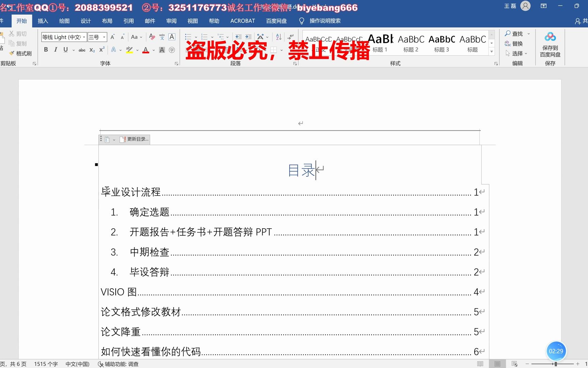Insert numbered list
588x368 pixels.
[x=204, y=37]
